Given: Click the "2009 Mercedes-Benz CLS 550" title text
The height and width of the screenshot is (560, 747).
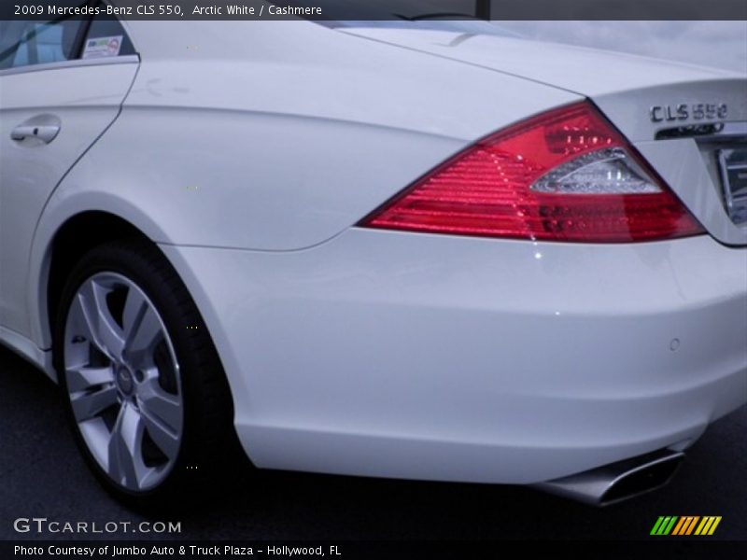Looking at the screenshot, I should 98,10.
